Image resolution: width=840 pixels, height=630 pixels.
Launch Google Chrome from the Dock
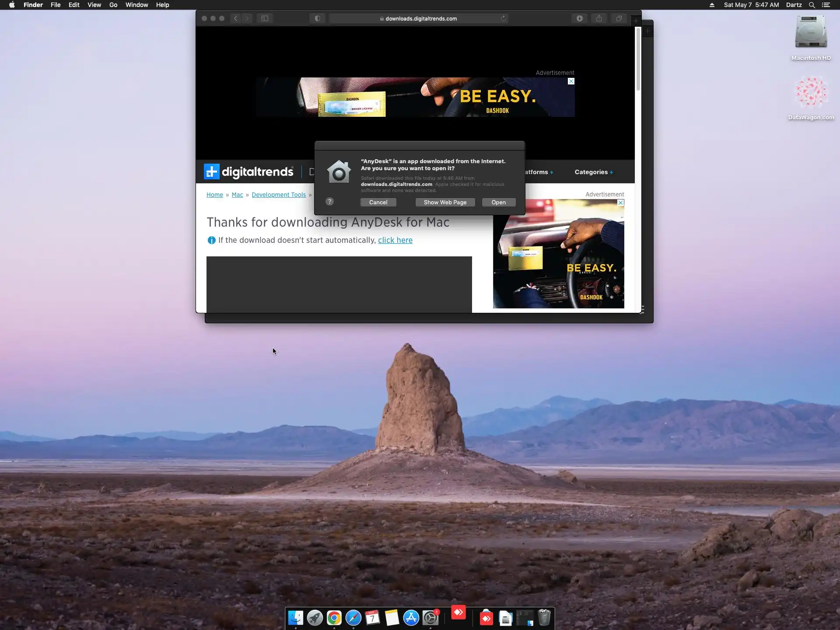tap(334, 618)
